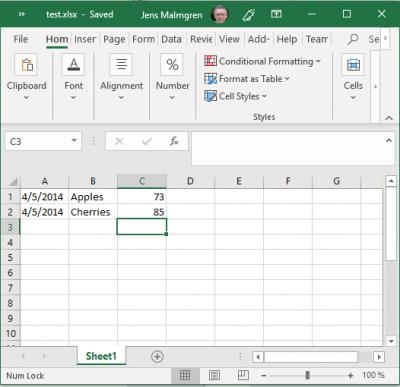
Task: Click the 100% zoom level
Action: [373, 375]
